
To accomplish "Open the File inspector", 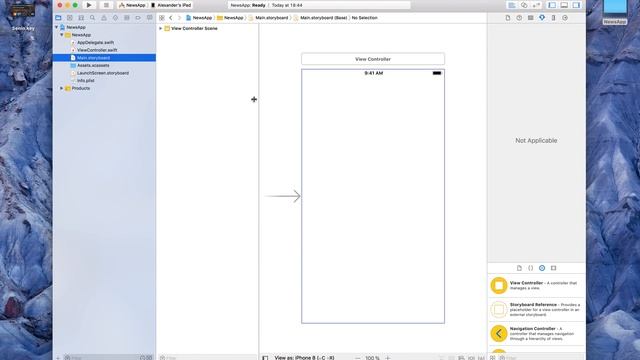I will point(508,18).
